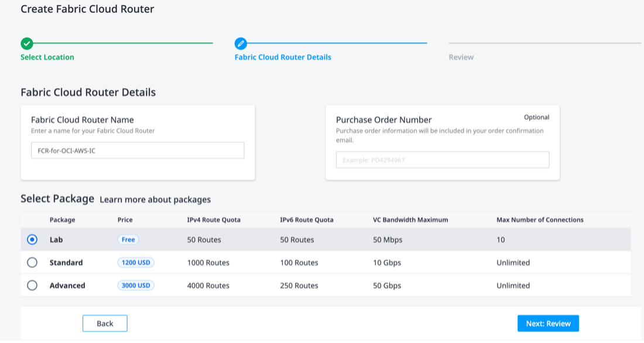Viewport: 644px width, 343px height.
Task: Click the Next: Review button
Action: pos(548,324)
